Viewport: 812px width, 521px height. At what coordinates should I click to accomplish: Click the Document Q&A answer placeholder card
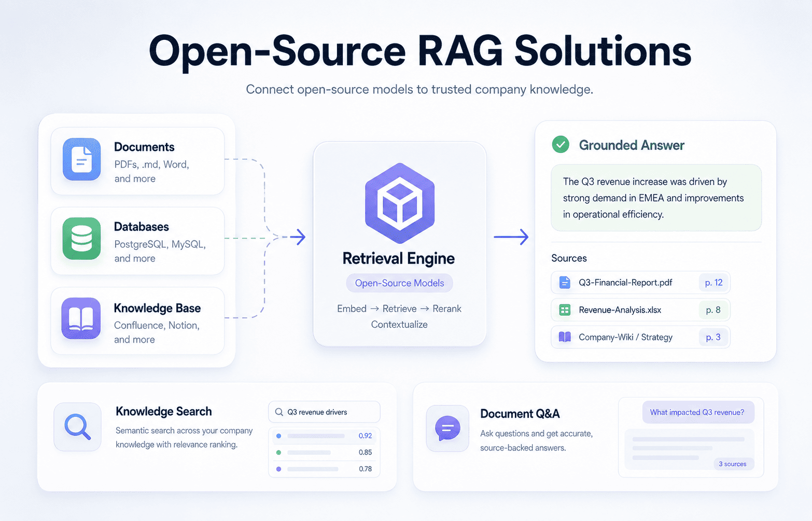pyautogui.click(x=690, y=449)
